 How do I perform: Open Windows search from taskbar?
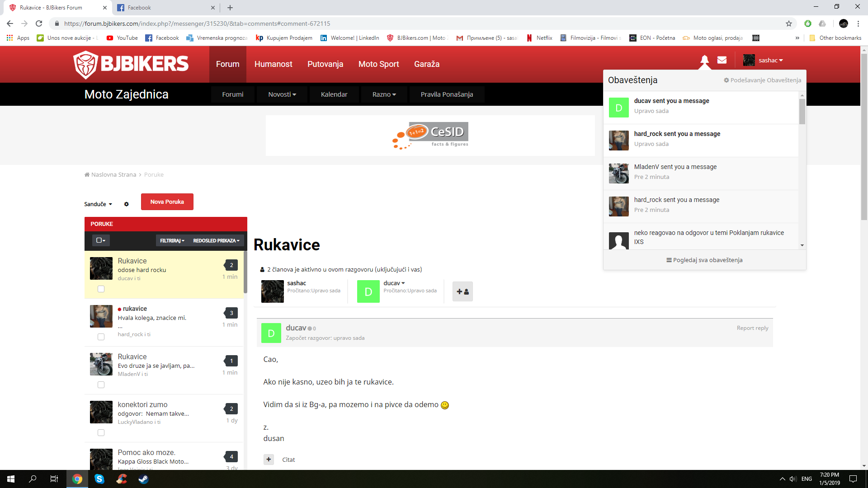33,479
